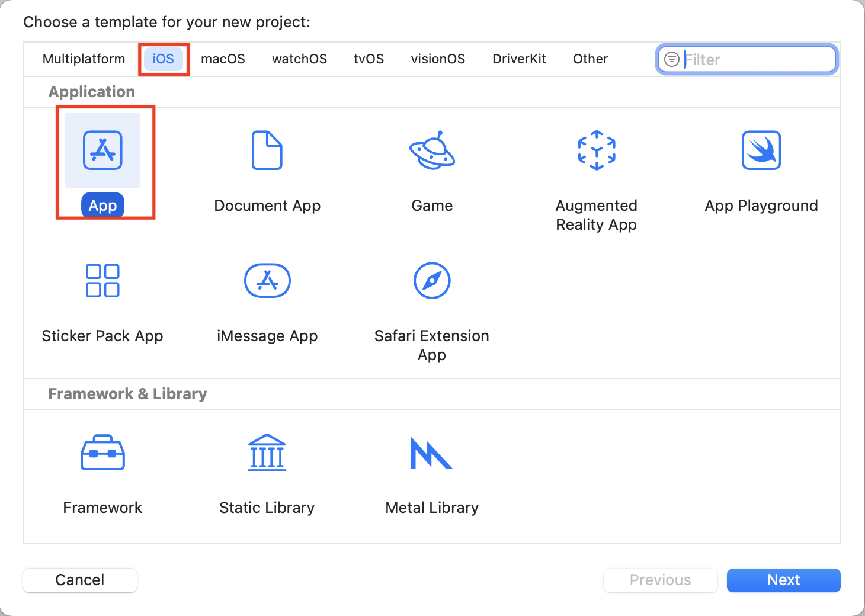This screenshot has height=616, width=865.
Task: Switch to the Multiplatform tab
Action: point(84,59)
